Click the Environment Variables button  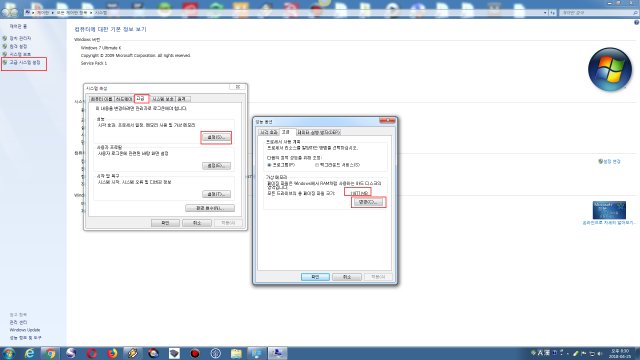[x=210, y=208]
